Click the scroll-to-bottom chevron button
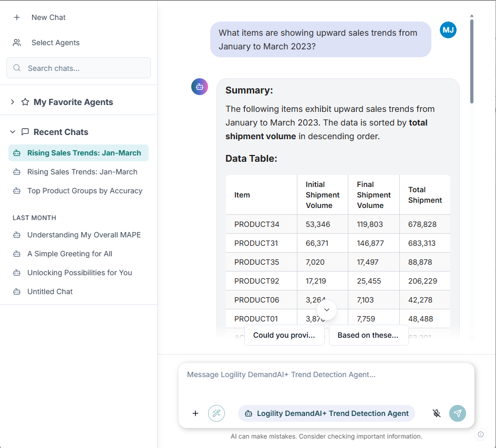The height and width of the screenshot is (448, 496). [x=327, y=310]
